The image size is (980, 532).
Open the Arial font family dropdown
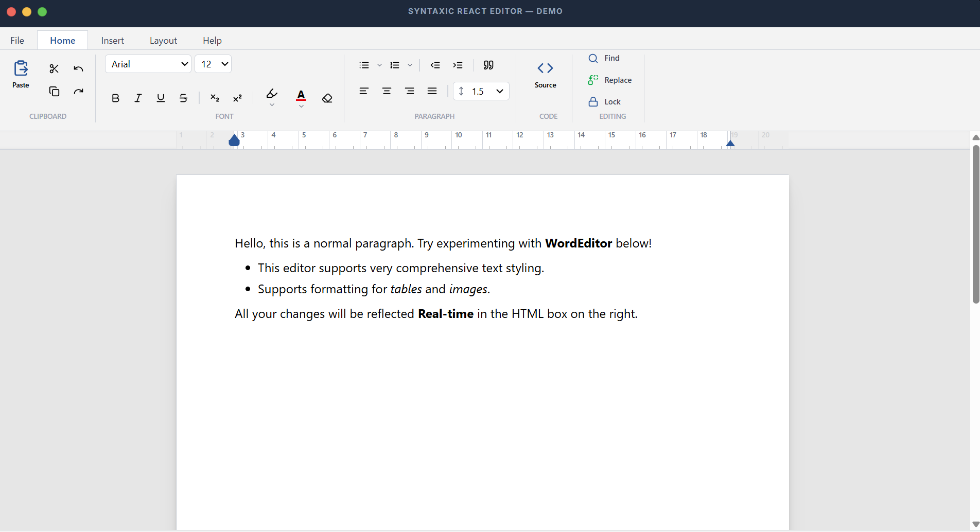pyautogui.click(x=148, y=64)
